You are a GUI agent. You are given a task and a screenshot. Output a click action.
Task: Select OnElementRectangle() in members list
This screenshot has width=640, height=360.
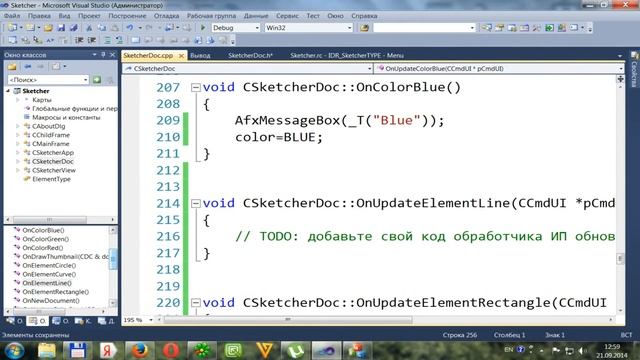pos(56,292)
